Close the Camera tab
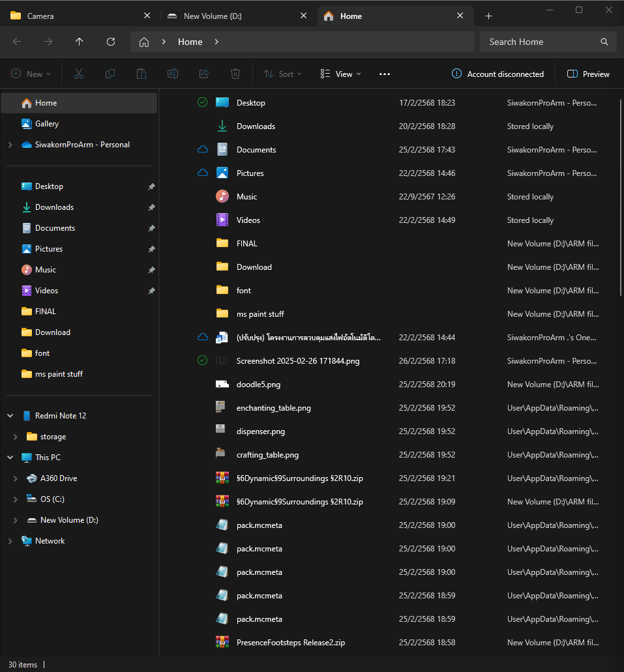 (x=147, y=16)
